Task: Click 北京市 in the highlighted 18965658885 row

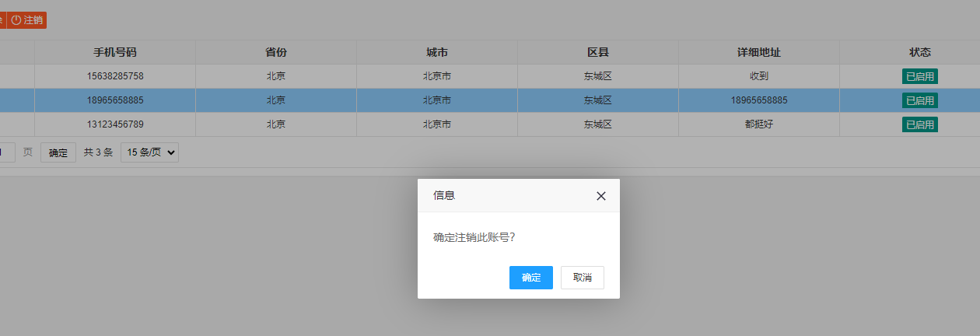Action: pyautogui.click(x=437, y=100)
